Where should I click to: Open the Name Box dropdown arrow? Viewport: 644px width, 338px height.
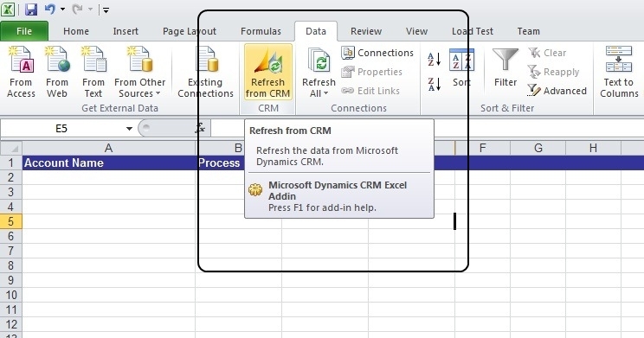tap(129, 129)
